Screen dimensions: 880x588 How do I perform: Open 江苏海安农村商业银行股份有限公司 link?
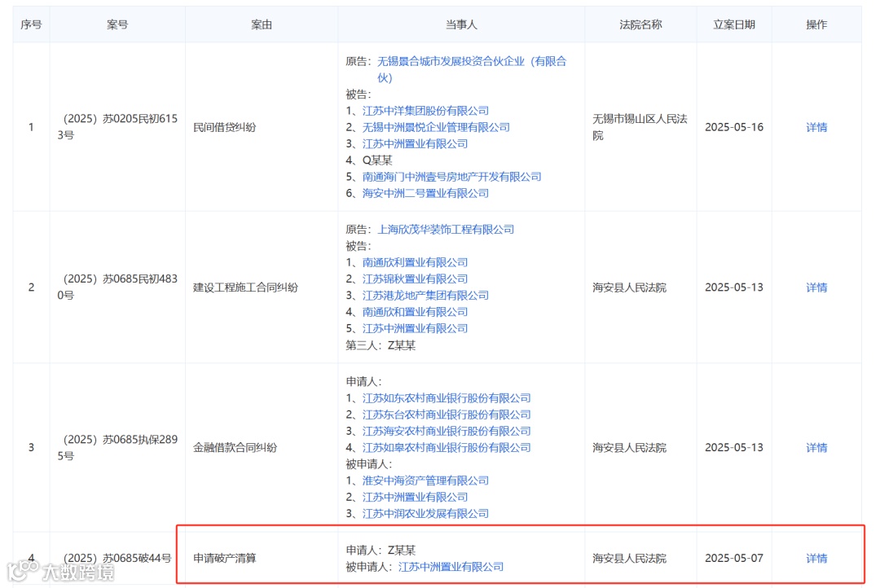[447, 431]
